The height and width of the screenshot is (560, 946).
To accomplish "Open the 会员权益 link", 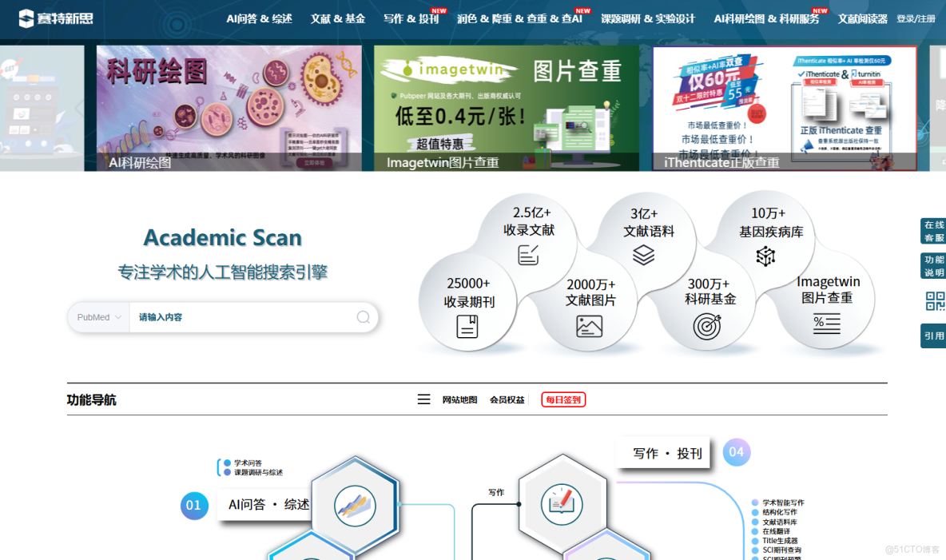I will tap(506, 399).
